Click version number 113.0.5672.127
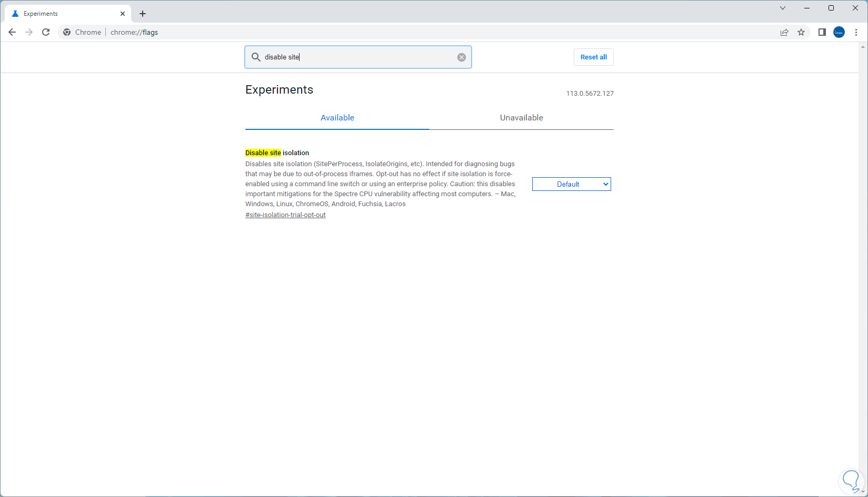This screenshot has height=497, width=868. [x=590, y=94]
